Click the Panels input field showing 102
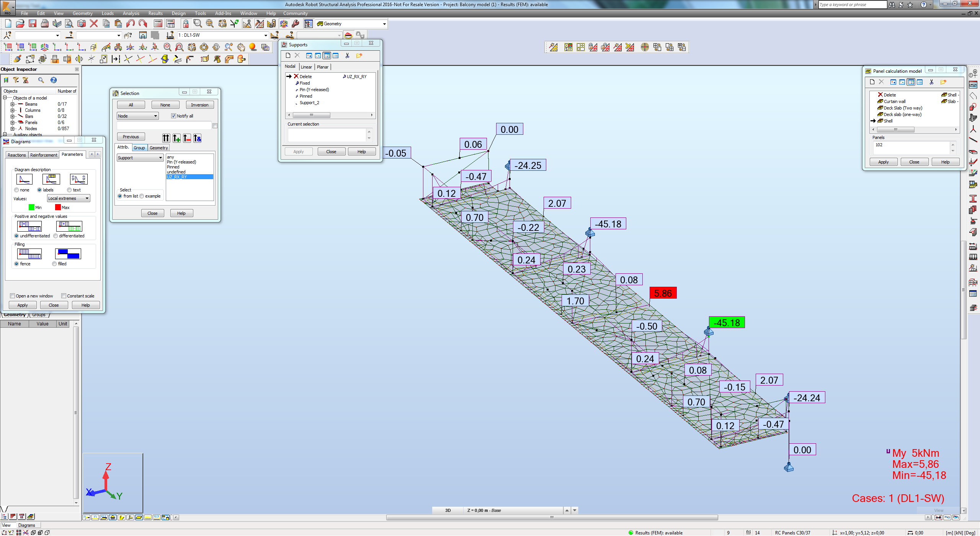Screen dimensions: 980x536 coord(911,147)
